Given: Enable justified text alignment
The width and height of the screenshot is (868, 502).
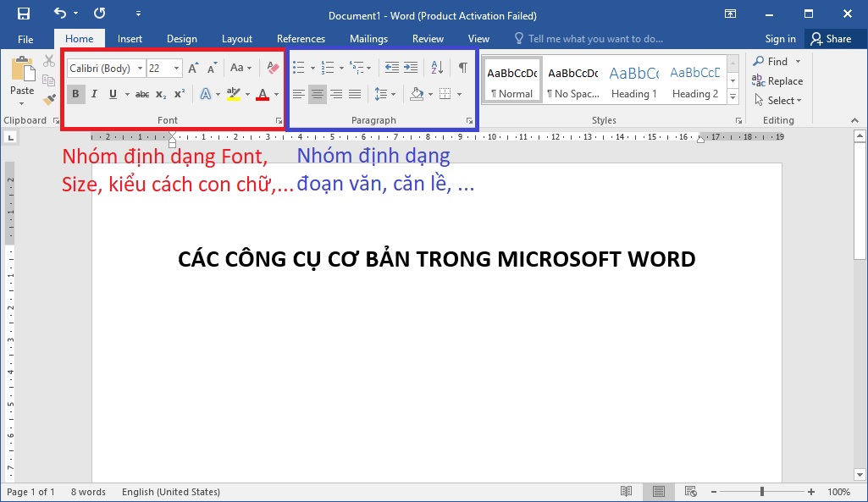Looking at the screenshot, I should pos(354,94).
